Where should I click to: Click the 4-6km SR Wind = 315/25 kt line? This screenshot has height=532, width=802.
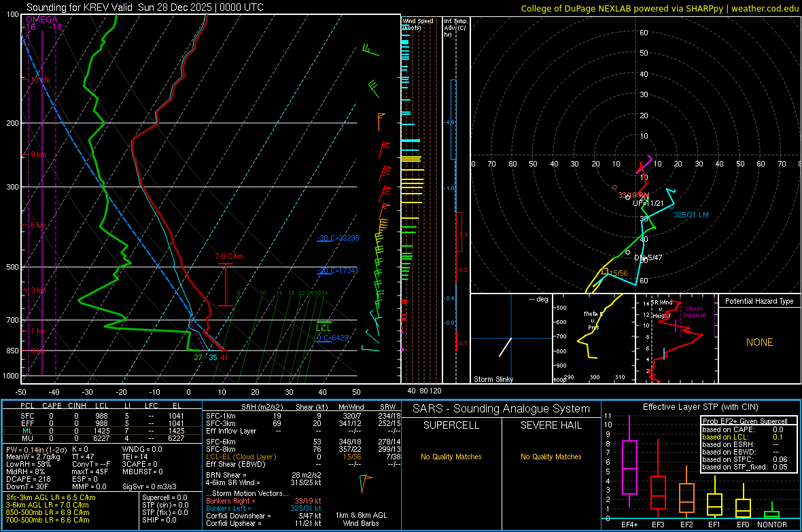(x=264, y=482)
